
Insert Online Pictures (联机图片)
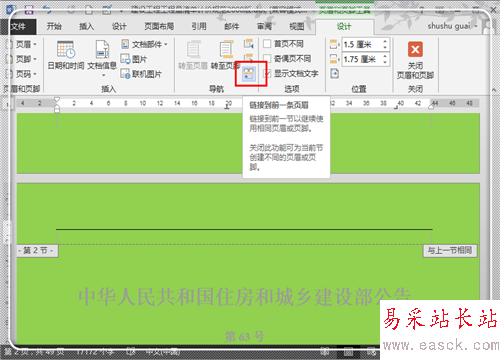point(141,74)
